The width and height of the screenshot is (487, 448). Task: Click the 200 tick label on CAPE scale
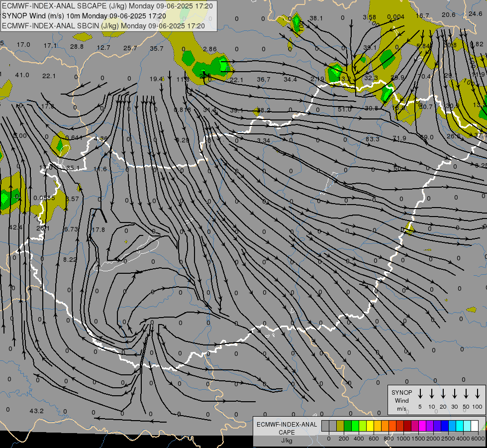point(344,439)
